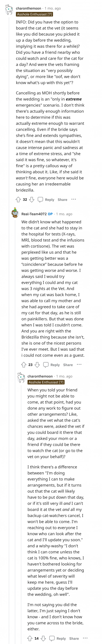
Task: Open more options on the 32-point comment
Action: click(73, 199)
